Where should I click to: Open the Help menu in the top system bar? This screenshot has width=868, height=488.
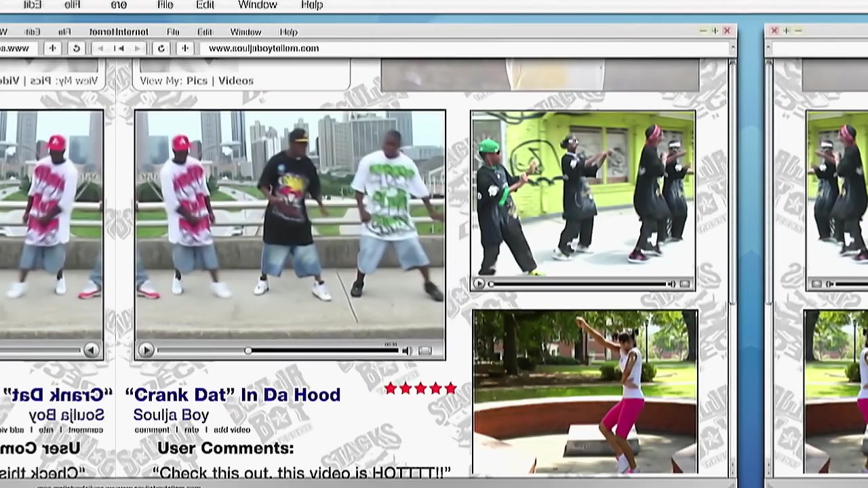312,5
